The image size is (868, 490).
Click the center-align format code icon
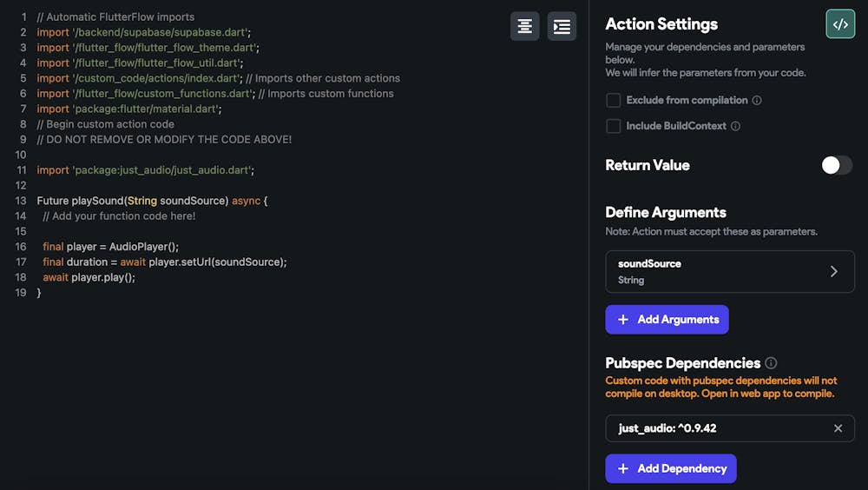coord(525,26)
